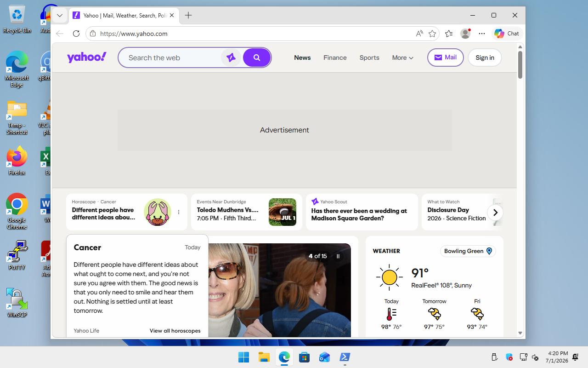Select the Firefox desktop shortcut

[17, 161]
